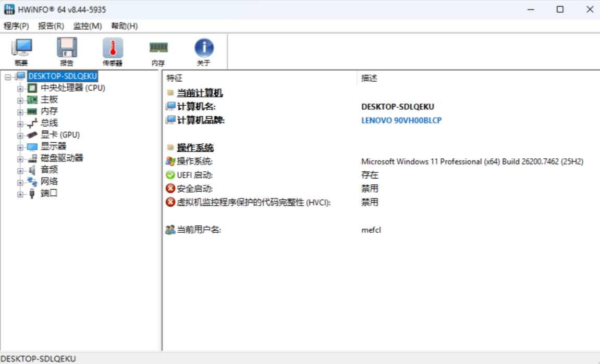This screenshot has height=364, width=600.
Task: Maximize the HWiNFO window
Action: click(x=560, y=9)
